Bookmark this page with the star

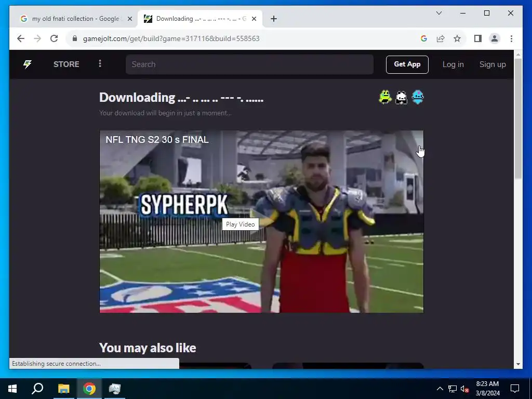point(457,38)
